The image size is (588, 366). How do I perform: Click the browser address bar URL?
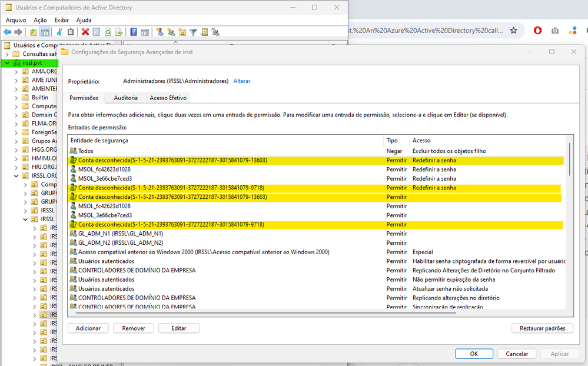426,31
